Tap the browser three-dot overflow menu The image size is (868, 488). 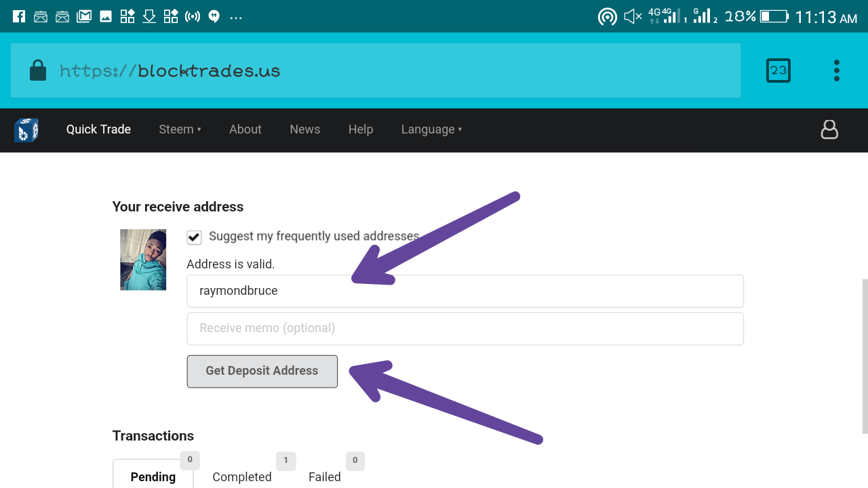(837, 70)
